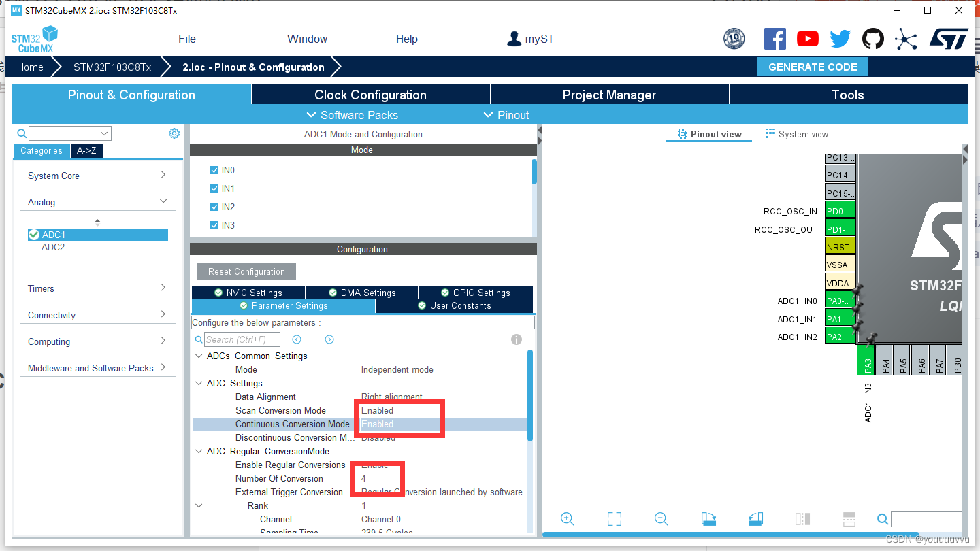Click the Mode list vertical scrollbar
The width and height of the screenshot is (980, 551).
coord(534,171)
